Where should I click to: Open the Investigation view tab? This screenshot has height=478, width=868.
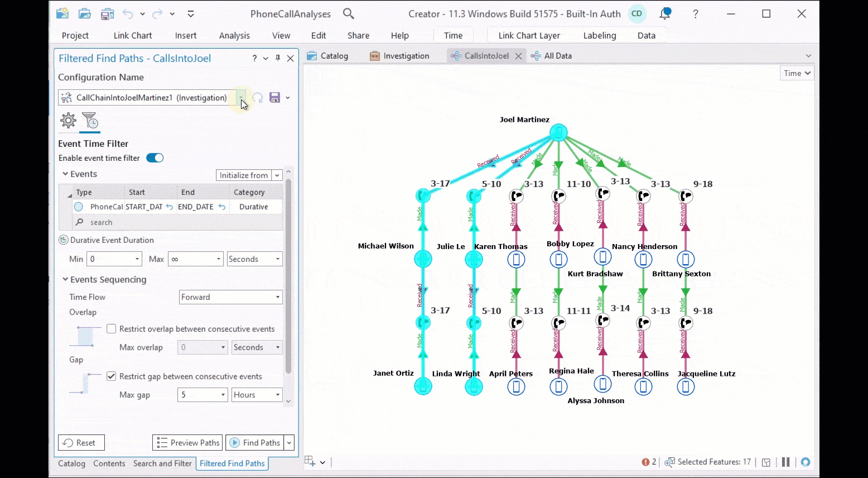[x=399, y=56]
